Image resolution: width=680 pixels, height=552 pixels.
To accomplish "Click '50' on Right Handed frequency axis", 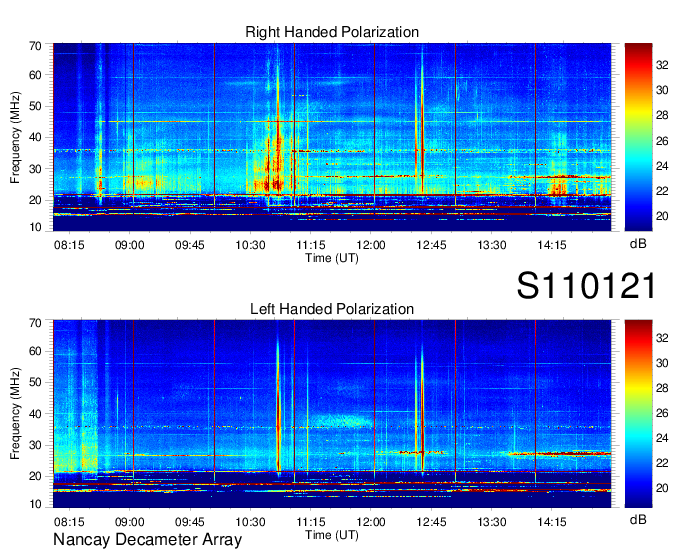I will tap(35, 107).
